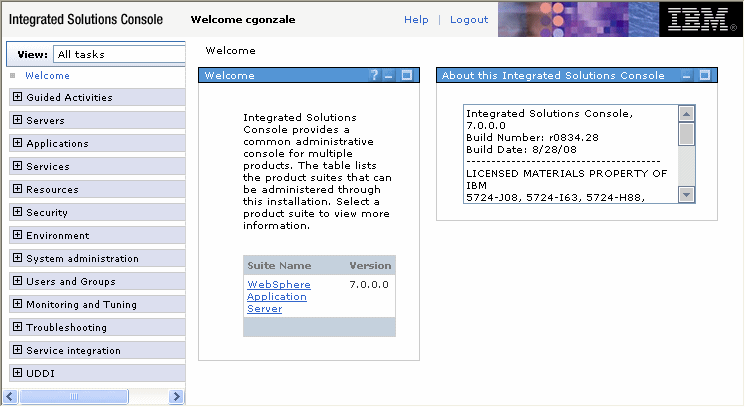Click the About text scroll up arrow
Viewport: 745px width, 407px height.
click(686, 114)
